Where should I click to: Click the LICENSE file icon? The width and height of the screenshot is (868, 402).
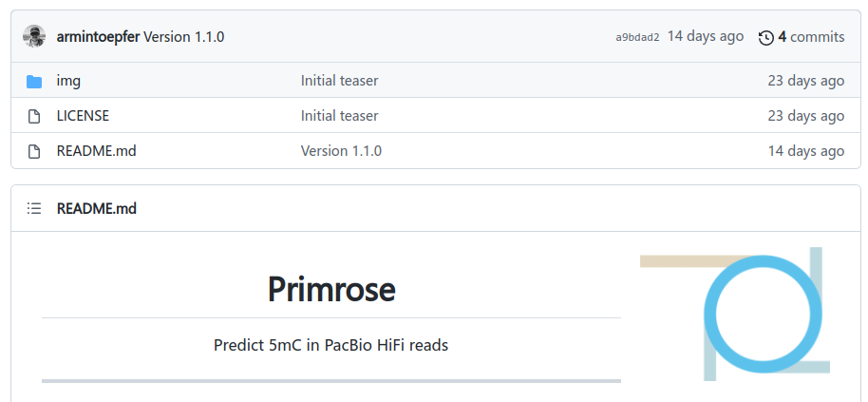click(x=34, y=116)
